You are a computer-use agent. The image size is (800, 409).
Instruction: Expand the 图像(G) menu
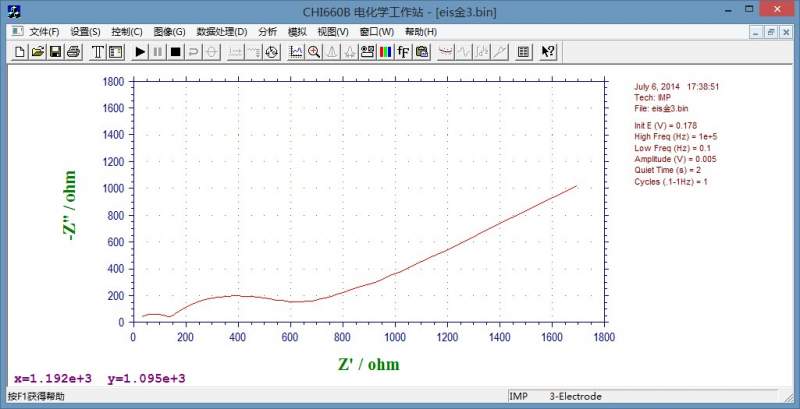[170, 32]
